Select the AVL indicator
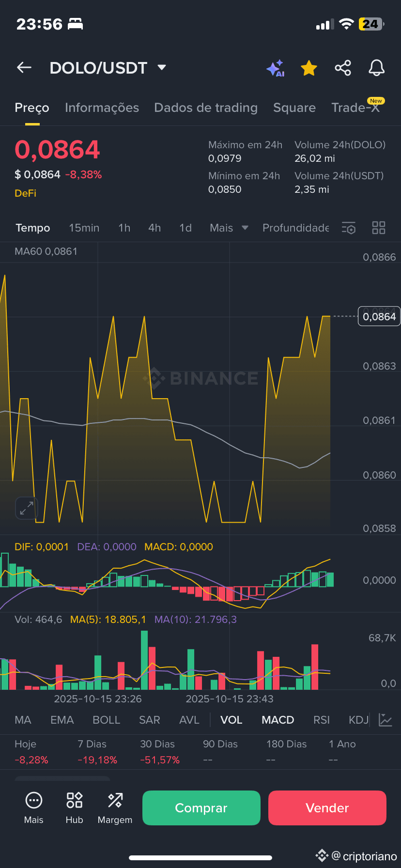The width and height of the screenshot is (401, 868). [189, 720]
